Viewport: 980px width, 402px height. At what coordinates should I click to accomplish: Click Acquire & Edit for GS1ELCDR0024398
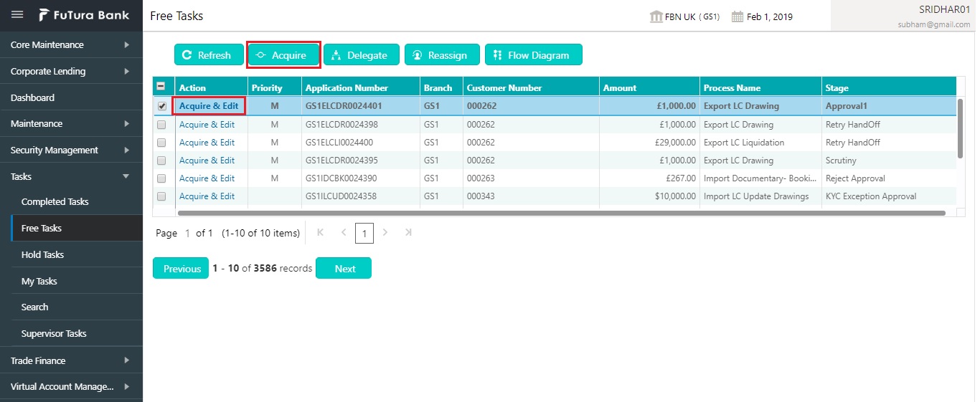point(207,125)
